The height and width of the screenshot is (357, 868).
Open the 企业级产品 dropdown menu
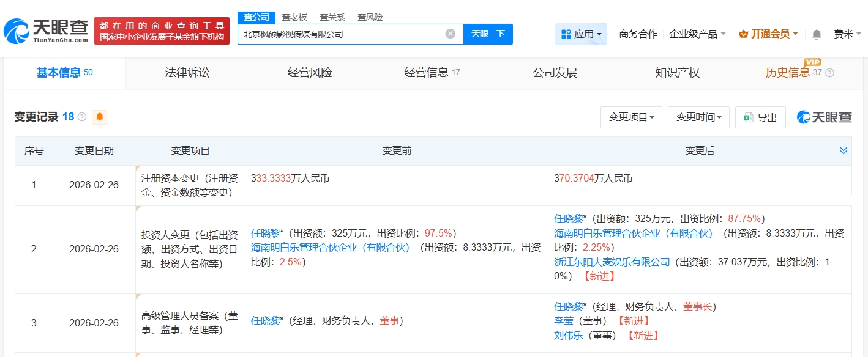tap(697, 34)
